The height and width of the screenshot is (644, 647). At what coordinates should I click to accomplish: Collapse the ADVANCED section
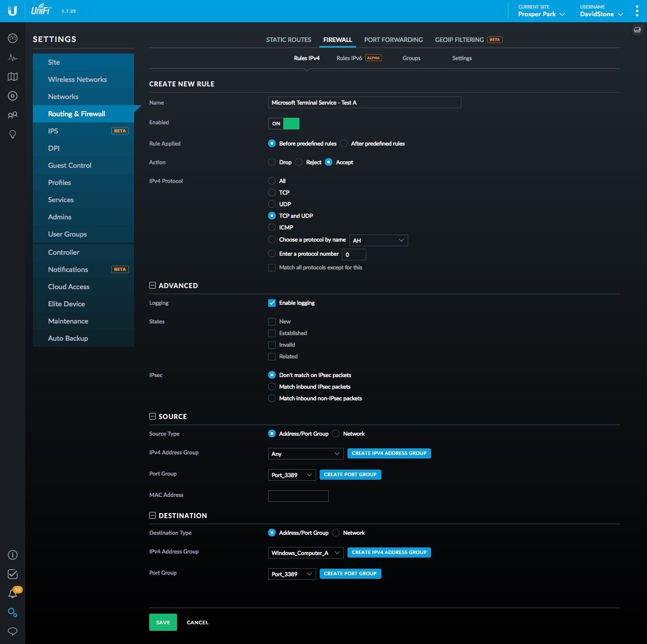pos(152,285)
